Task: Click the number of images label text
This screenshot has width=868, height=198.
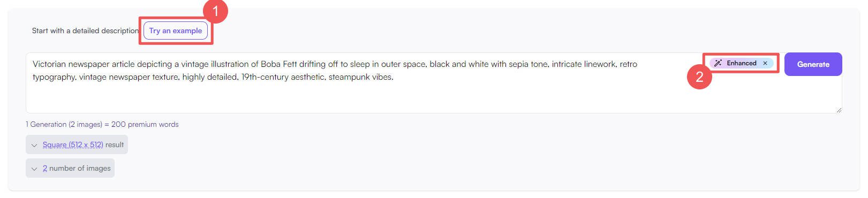Action: (80, 168)
